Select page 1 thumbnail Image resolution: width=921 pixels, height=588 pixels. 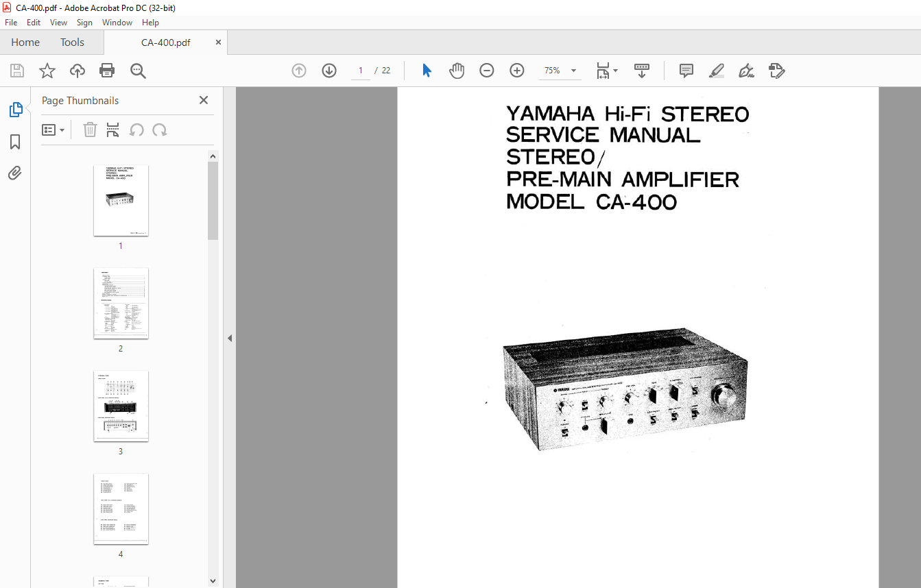pyautogui.click(x=121, y=200)
